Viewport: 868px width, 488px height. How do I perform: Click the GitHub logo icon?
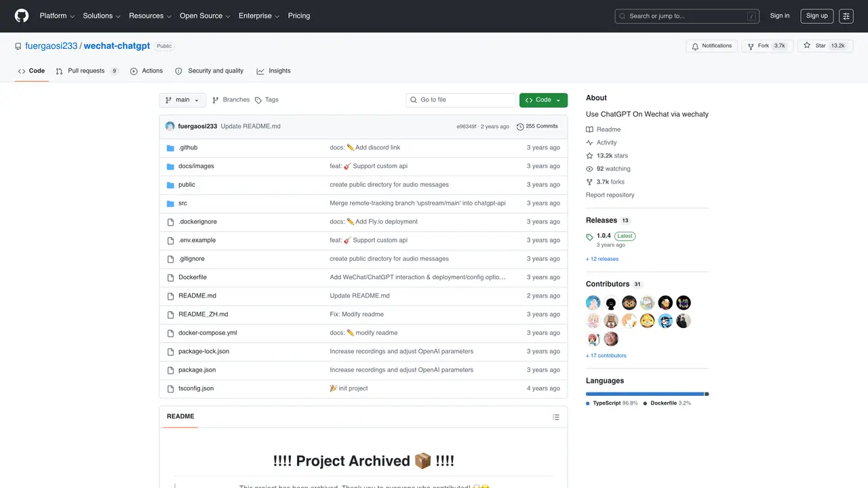22,16
